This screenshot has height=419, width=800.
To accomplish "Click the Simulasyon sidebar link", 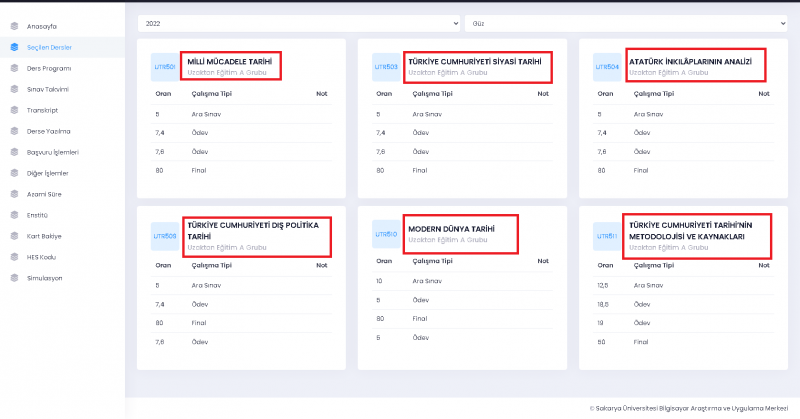I will [44, 278].
